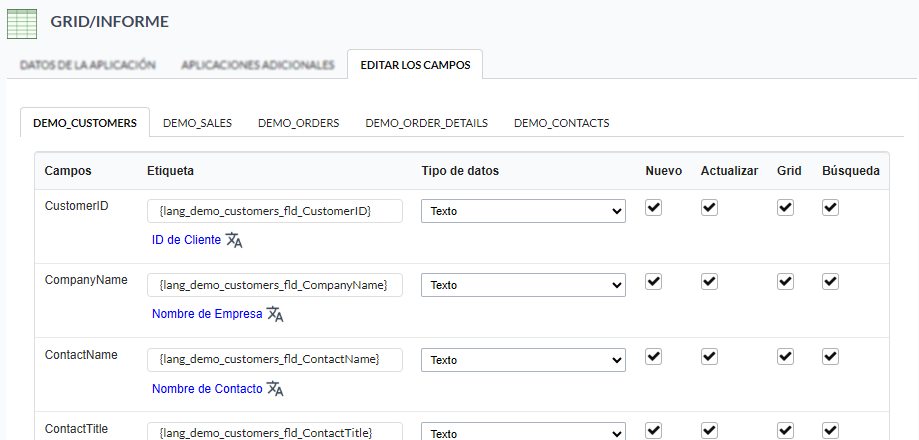Click translate icon beside ID de Cliente
Viewport: 919px width, 440px height.
234,240
